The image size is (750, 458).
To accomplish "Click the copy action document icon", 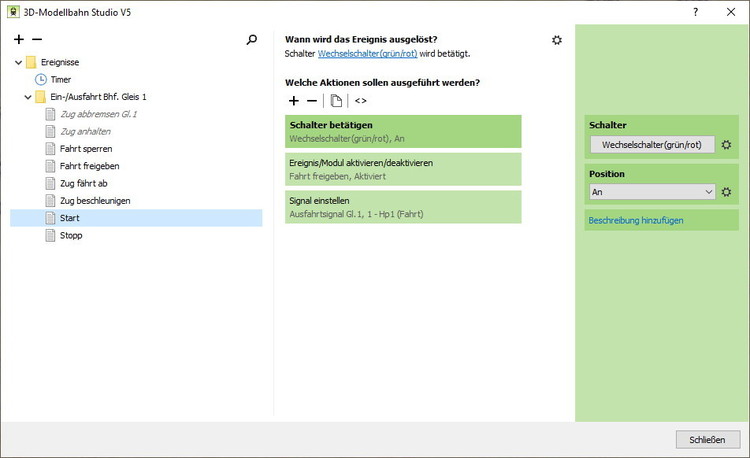I will tap(337, 101).
